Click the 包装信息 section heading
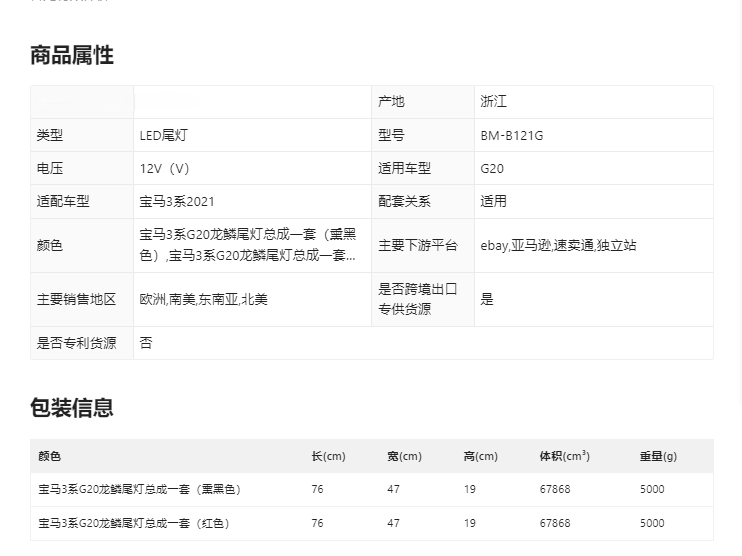Viewport: 742px width, 556px height. (x=72, y=408)
